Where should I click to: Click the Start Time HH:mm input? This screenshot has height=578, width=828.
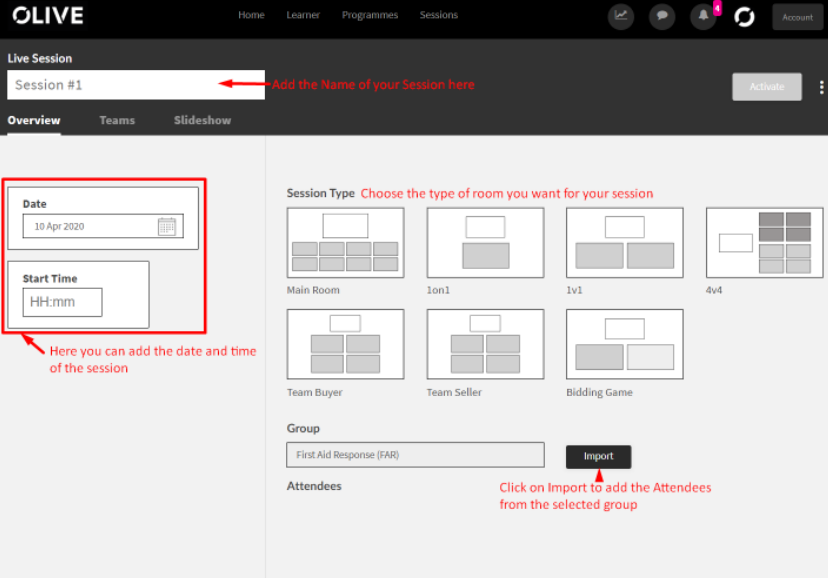tap(62, 302)
